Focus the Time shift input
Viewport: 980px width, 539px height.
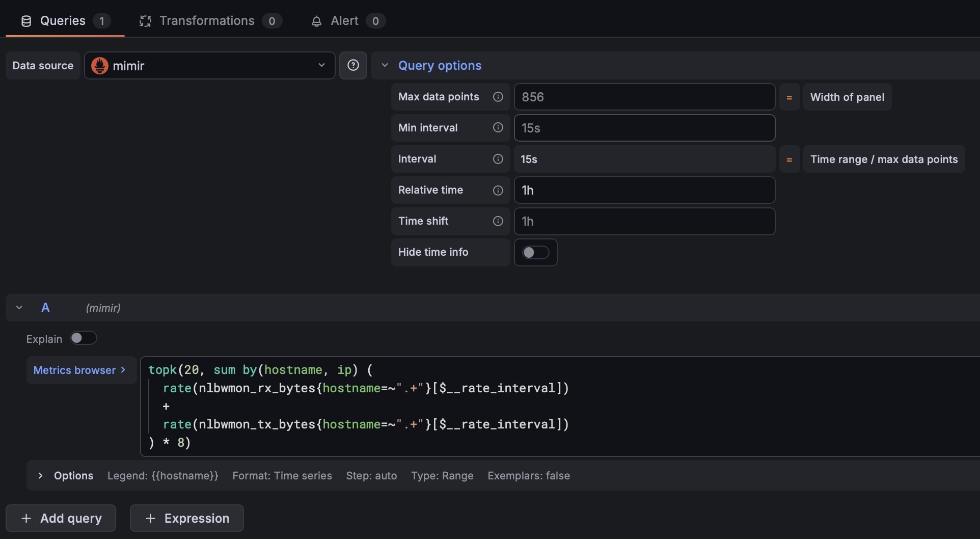point(644,221)
